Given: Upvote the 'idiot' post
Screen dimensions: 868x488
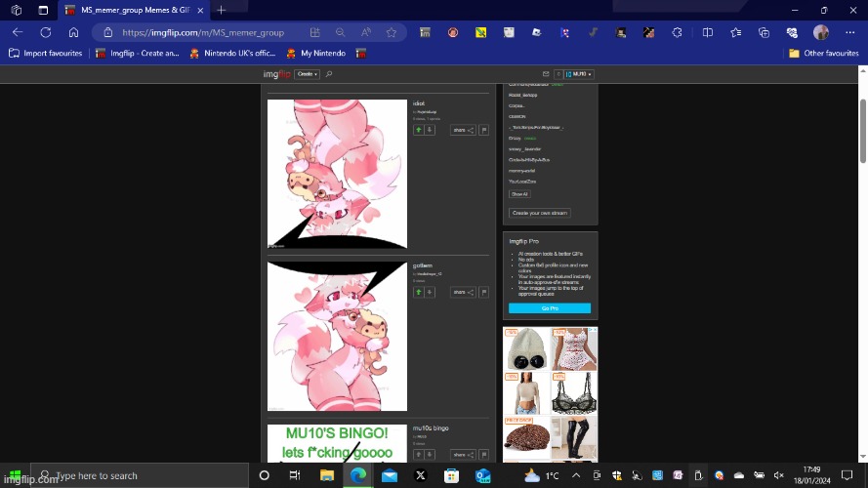Looking at the screenshot, I should (419, 130).
